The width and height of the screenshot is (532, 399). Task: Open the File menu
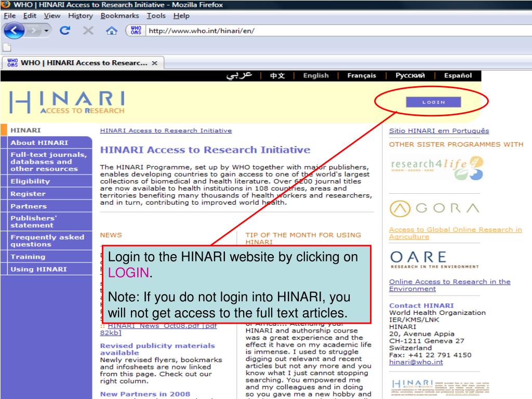9,16
